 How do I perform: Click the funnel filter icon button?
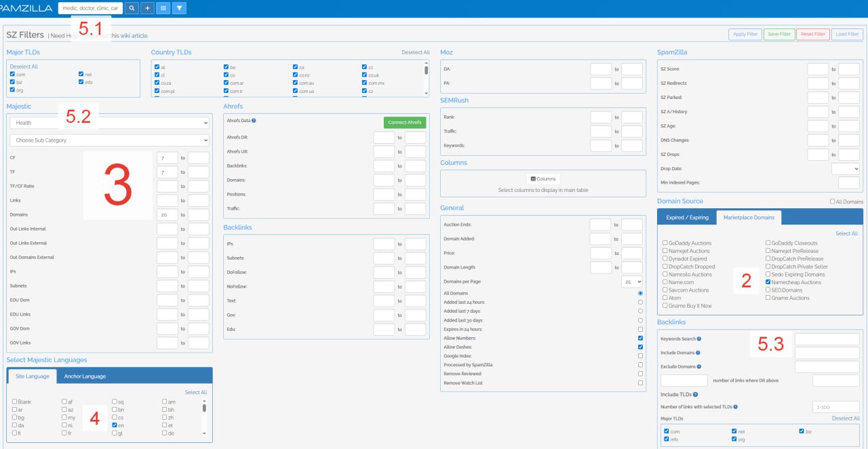[179, 8]
